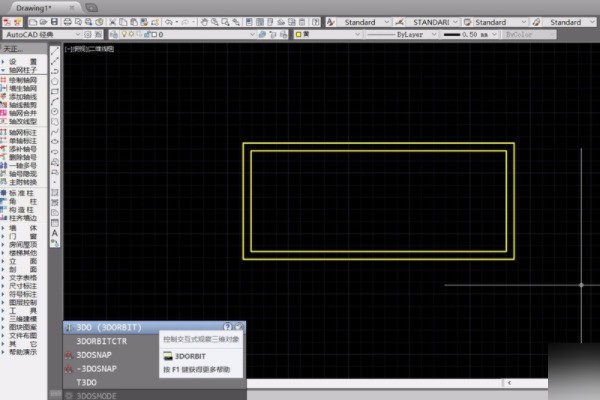Image resolution: width=600 pixels, height=400 pixels.
Task: Toggle the layer freeze sun icon
Action: coord(131,34)
